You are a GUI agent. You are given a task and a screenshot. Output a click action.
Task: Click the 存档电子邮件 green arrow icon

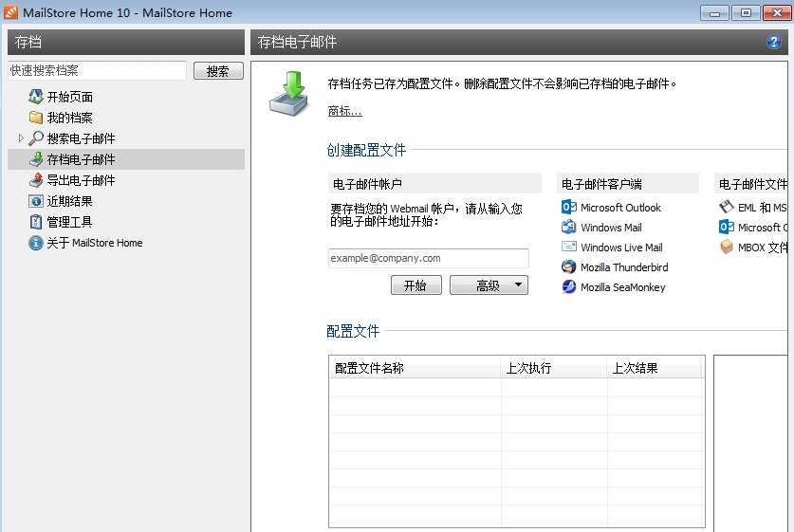point(35,159)
